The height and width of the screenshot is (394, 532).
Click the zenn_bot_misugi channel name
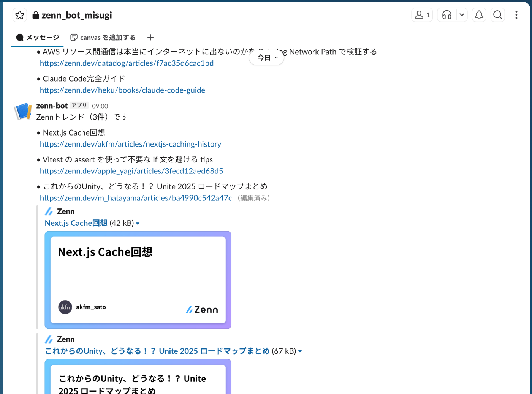pos(76,15)
